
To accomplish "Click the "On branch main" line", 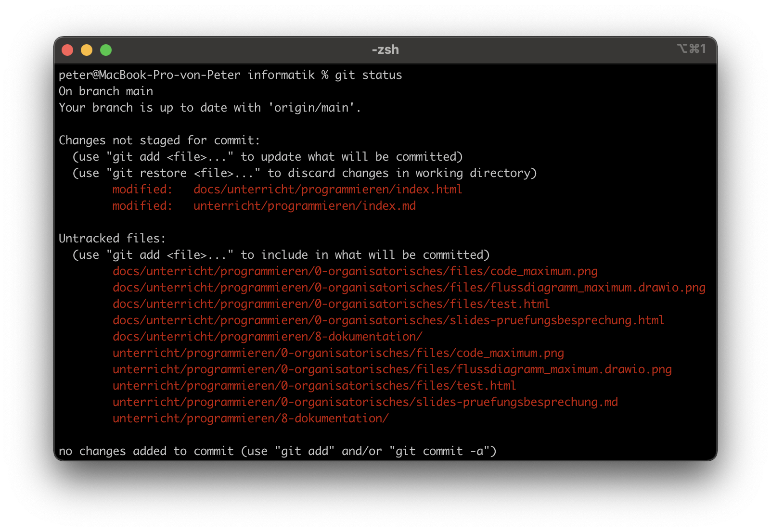I will pos(106,91).
